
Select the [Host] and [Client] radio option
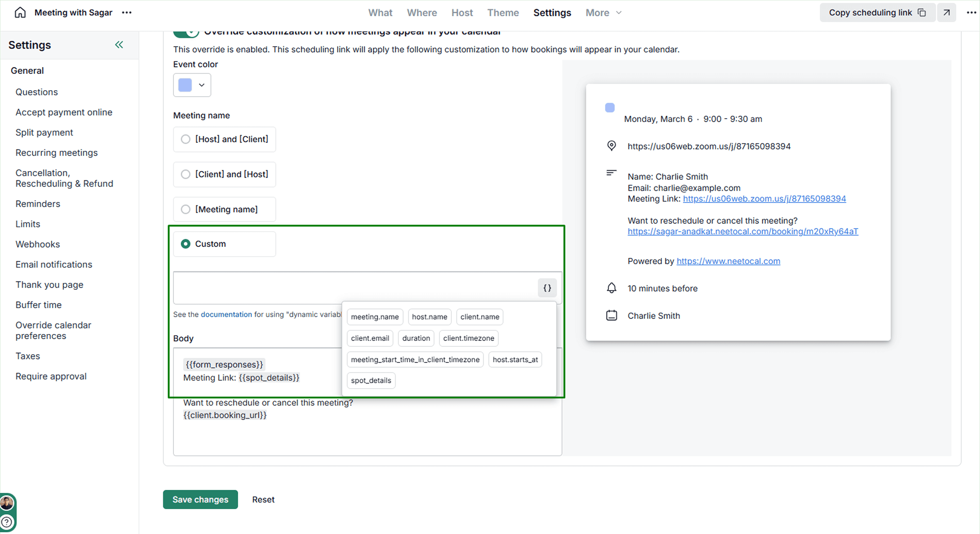186,139
